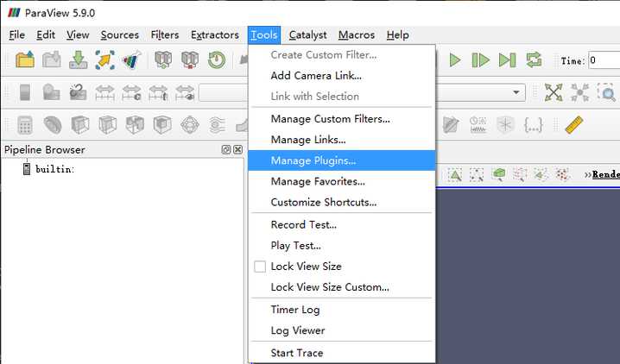Click the Clip filter icon

coord(79,125)
